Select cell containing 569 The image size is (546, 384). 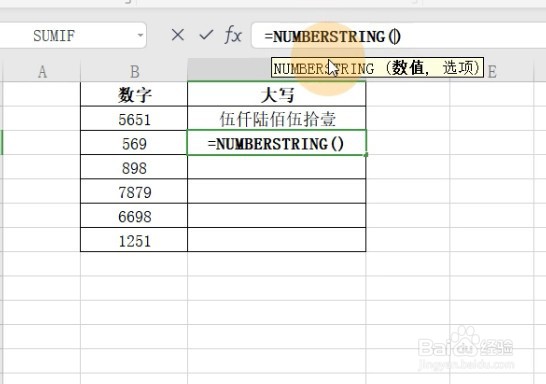pyautogui.click(x=134, y=143)
